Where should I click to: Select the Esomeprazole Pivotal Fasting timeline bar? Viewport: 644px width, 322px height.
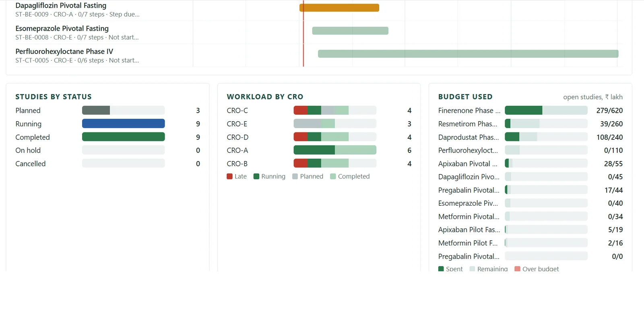click(x=350, y=31)
